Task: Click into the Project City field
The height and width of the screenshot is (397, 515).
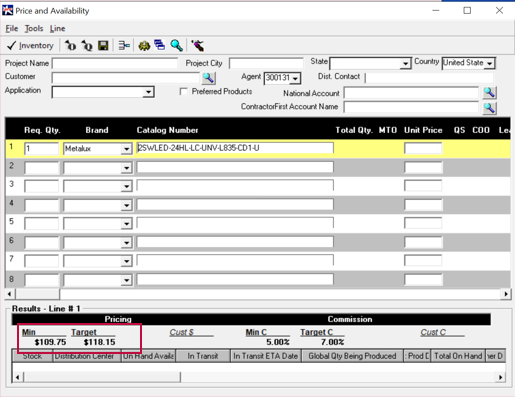Action: pyautogui.click(x=266, y=63)
